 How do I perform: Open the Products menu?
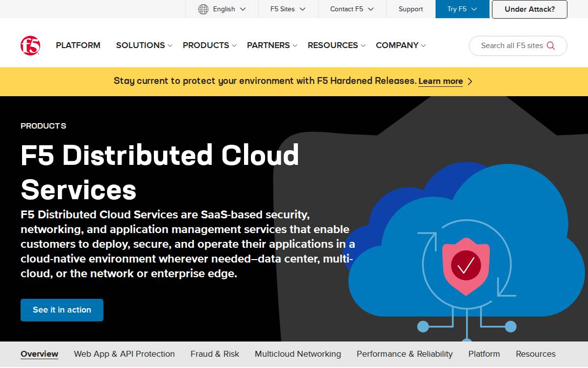tap(210, 45)
